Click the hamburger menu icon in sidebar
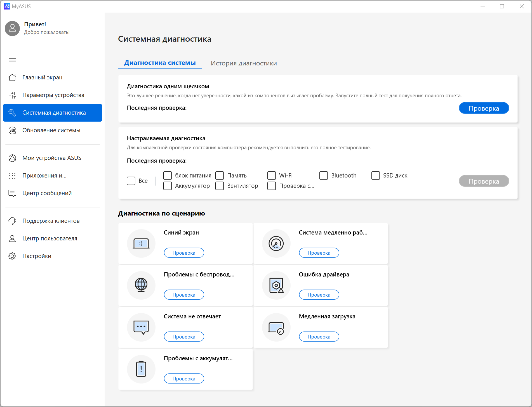This screenshot has width=532, height=407. (x=12, y=60)
